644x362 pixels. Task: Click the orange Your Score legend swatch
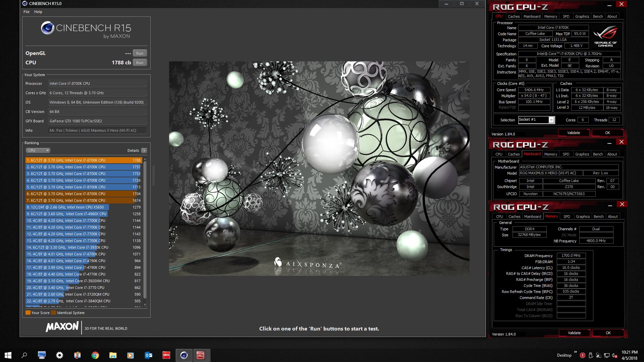pyautogui.click(x=28, y=313)
